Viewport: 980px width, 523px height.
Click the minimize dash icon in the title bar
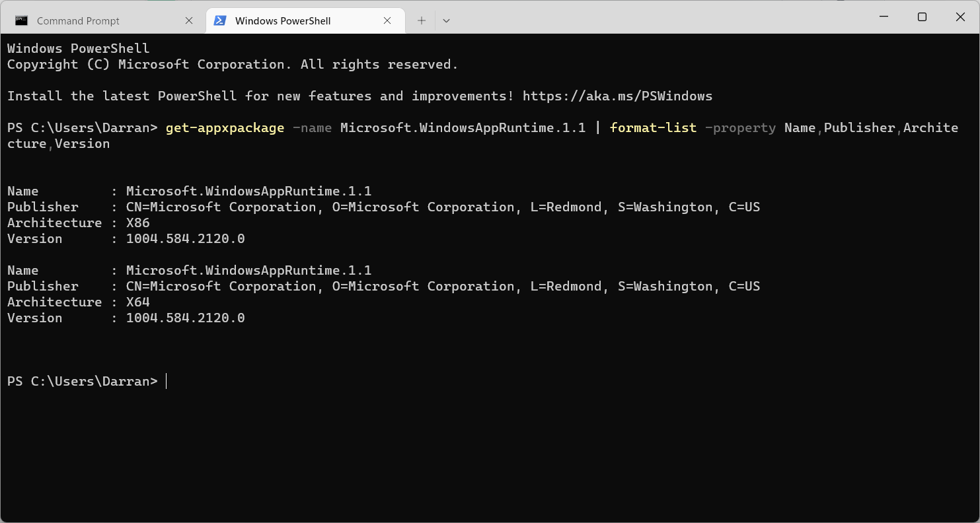click(x=884, y=17)
